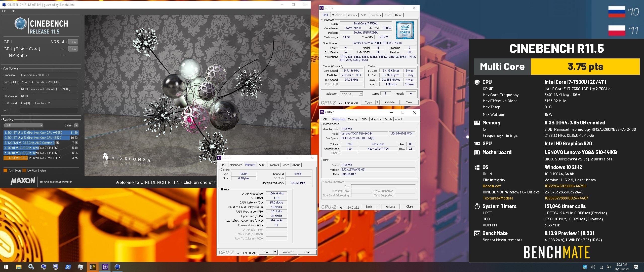644x272 pixels.
Task: Click the GPU icon in BenchMate panel
Action: pyautogui.click(x=477, y=144)
